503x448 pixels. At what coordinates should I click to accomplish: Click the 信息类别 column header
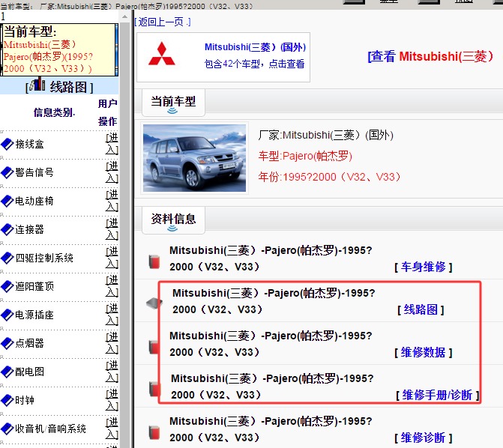(x=54, y=112)
